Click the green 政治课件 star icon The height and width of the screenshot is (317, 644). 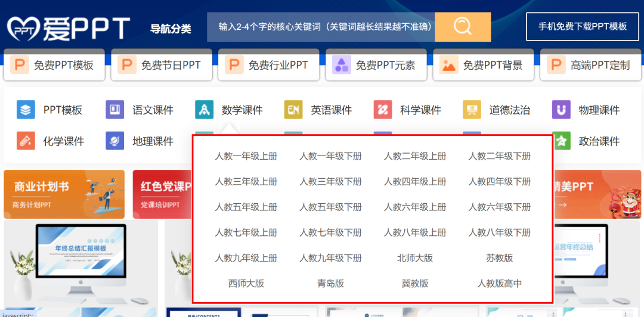pos(561,141)
